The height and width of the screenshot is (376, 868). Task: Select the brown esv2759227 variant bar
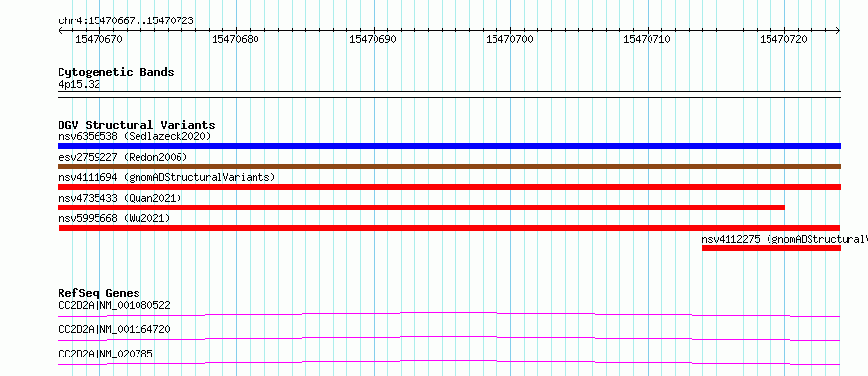click(x=449, y=167)
